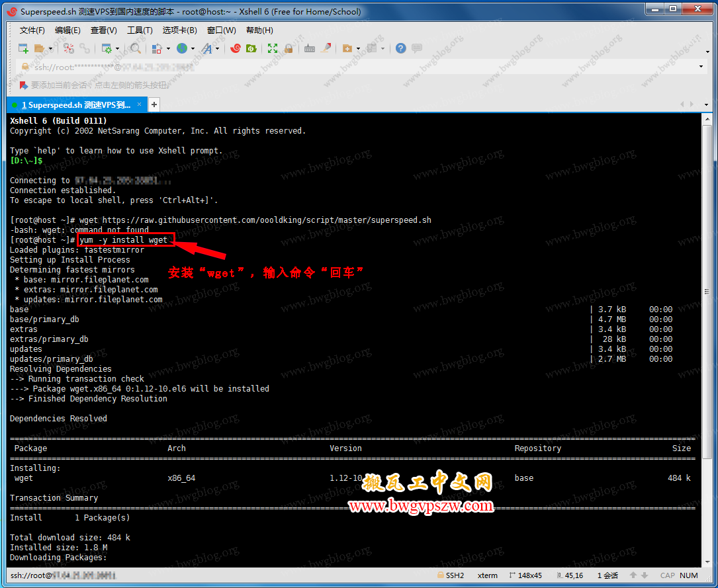Launch Xshell red swirl icon
718x588 pixels.
coord(236,48)
